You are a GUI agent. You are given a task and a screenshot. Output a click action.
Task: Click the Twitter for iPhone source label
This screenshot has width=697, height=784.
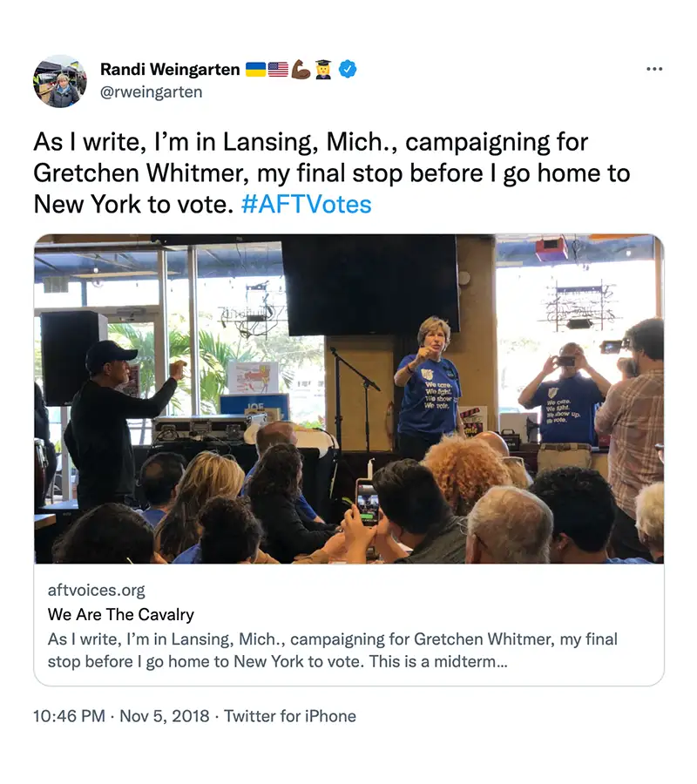click(x=290, y=716)
